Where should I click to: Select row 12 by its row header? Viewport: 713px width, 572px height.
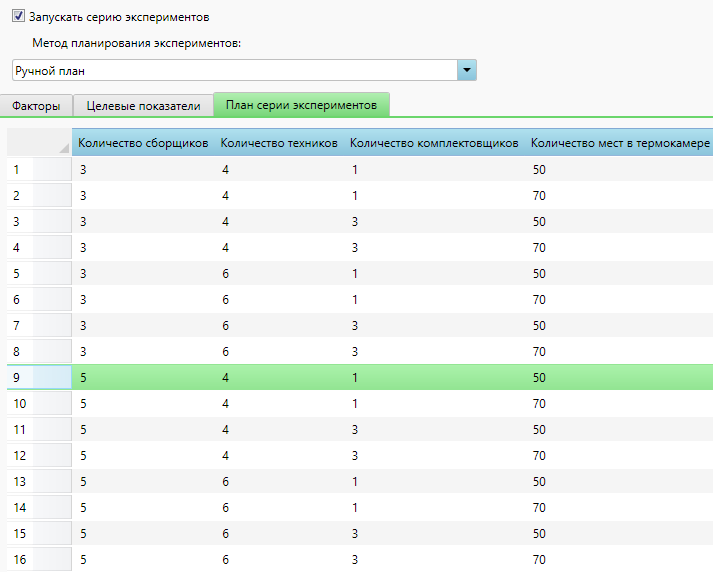tap(38, 455)
